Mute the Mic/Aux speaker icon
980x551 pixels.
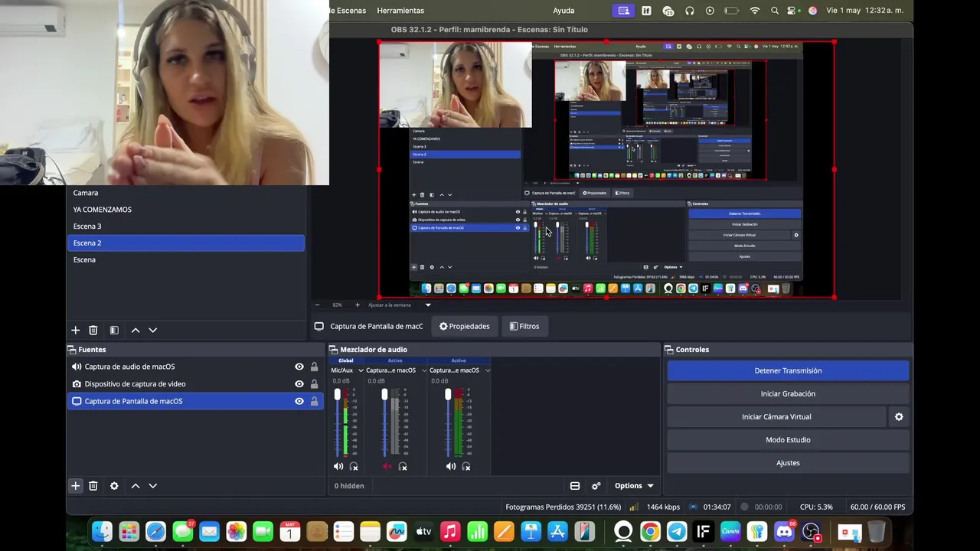[338, 466]
